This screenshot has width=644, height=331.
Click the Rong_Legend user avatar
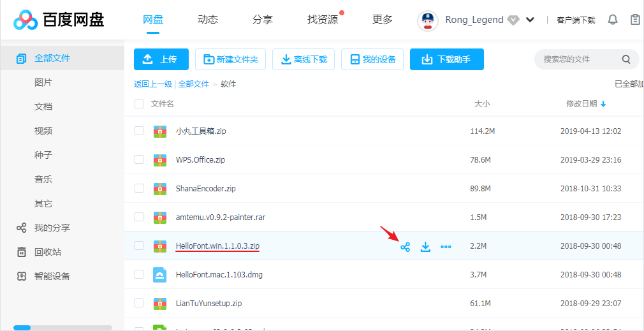pos(428,20)
